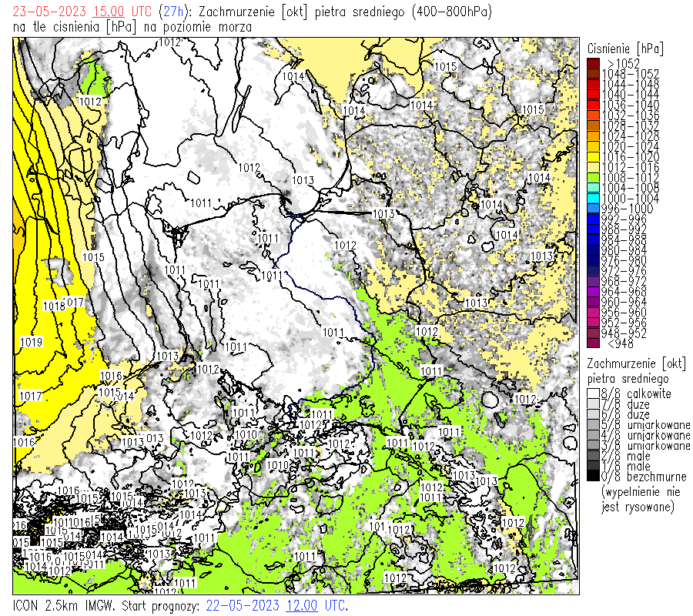Click the '1024-1028' legend label text

(630, 136)
